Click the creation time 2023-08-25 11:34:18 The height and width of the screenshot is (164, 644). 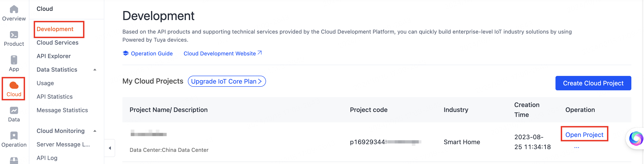click(532, 142)
